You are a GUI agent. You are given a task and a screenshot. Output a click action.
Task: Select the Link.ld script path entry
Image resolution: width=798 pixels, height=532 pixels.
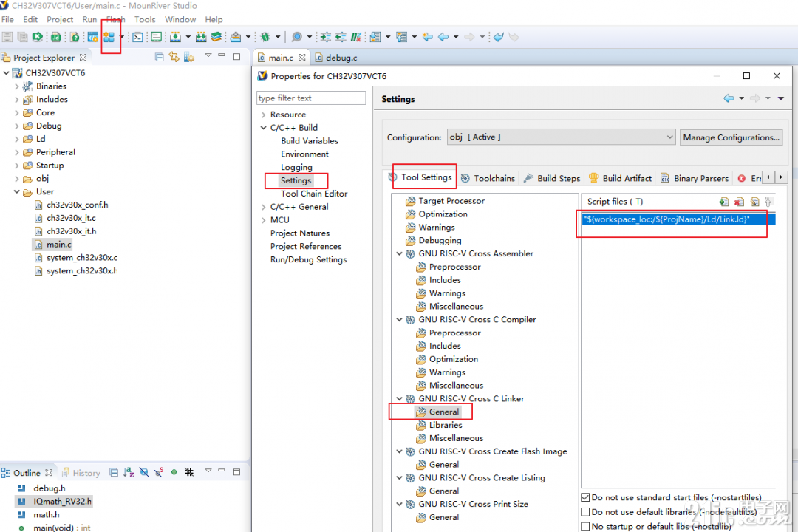pyautogui.click(x=678, y=219)
